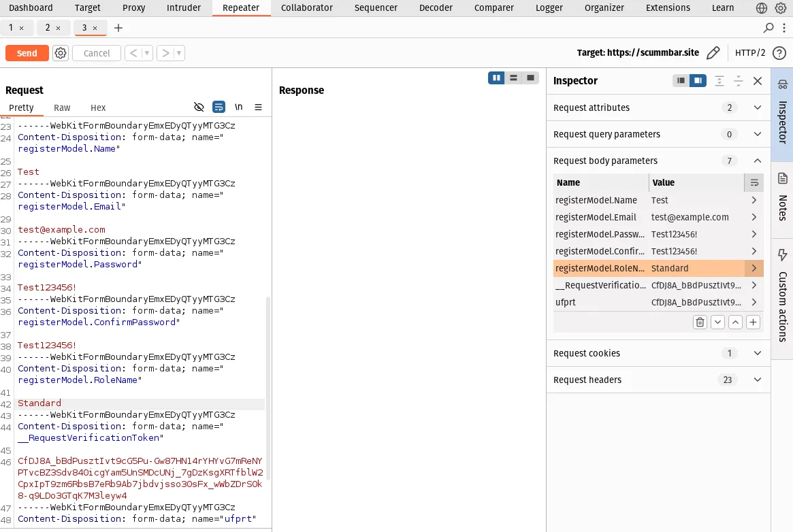Screen dimensions: 793x532
Task: Select the Pretty request view tab
Action: coord(21,107)
